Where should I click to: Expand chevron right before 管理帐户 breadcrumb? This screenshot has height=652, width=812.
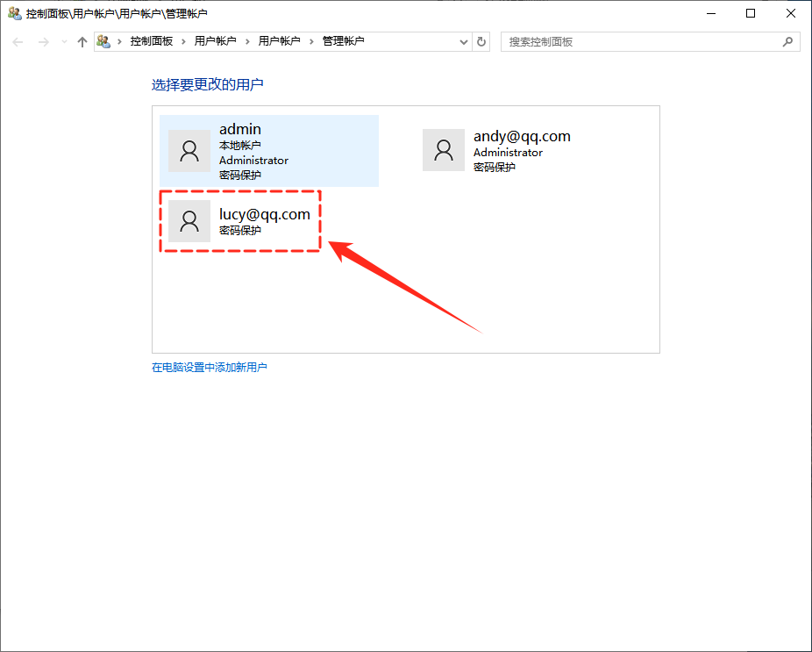[312, 41]
